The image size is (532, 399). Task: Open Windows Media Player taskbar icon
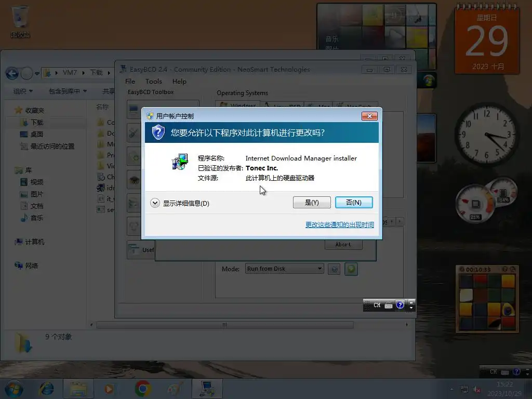coord(109,389)
